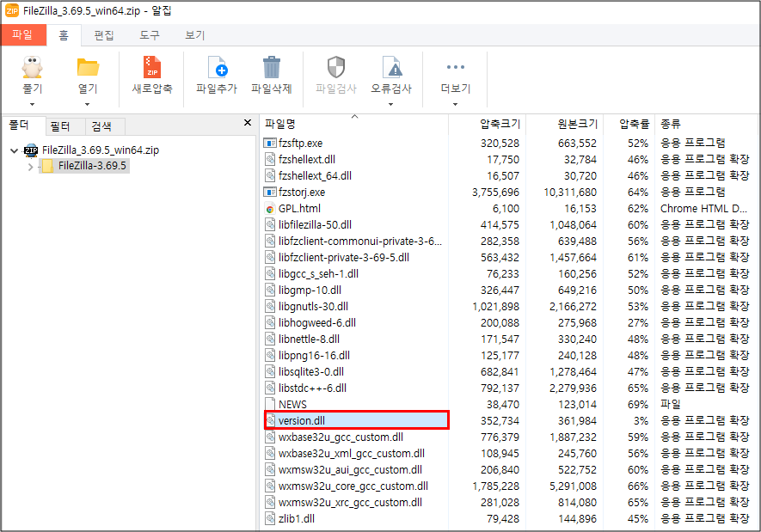Select the wxmsw32u_xrc_gcc_custom.dll file name
This screenshot has width=761, height=532.
[350, 503]
